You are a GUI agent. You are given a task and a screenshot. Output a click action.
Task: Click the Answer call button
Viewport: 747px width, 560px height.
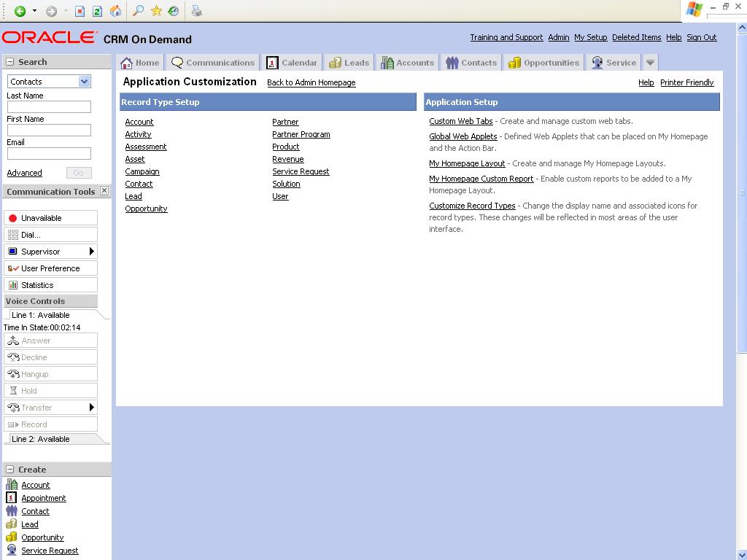tap(50, 341)
